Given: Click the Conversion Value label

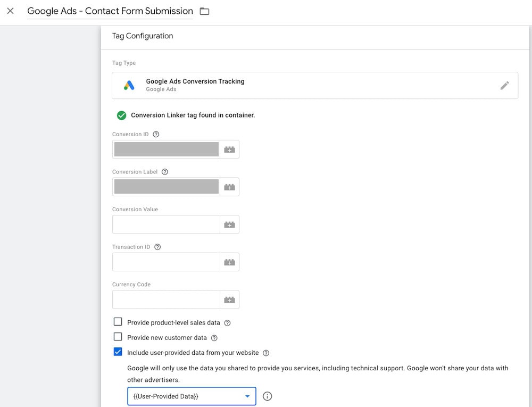Looking at the screenshot, I should pos(135,209).
